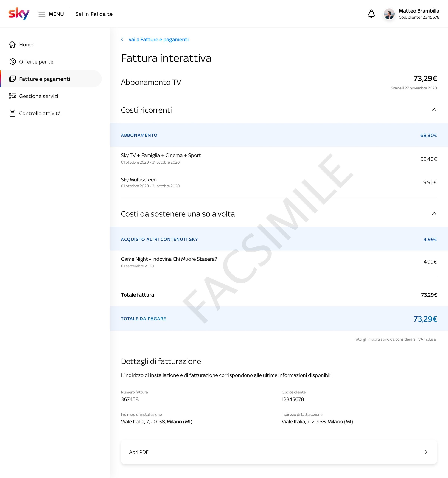Click the Matteo Brambilla account name

(x=419, y=11)
